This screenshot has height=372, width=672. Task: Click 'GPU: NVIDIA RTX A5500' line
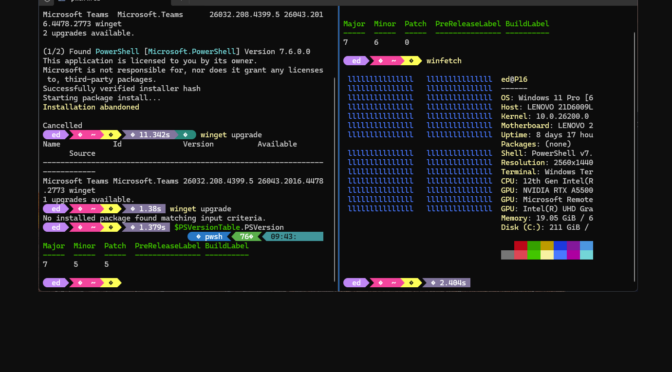tap(547, 190)
